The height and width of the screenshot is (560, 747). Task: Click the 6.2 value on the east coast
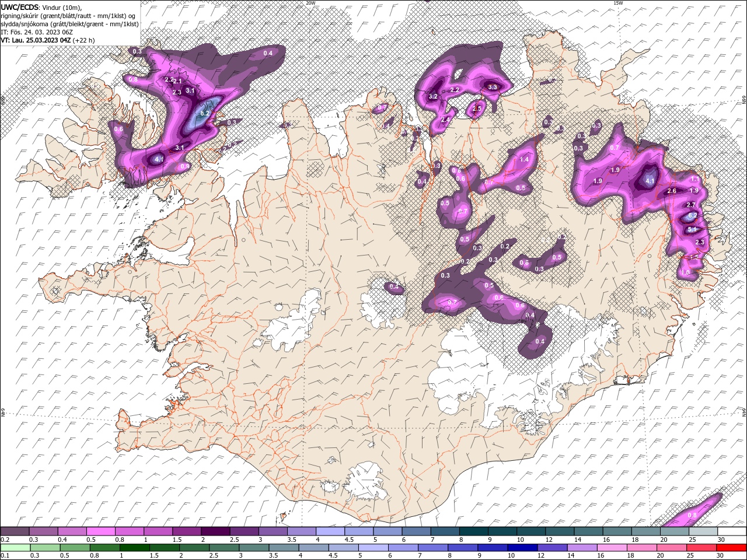pos(693,216)
